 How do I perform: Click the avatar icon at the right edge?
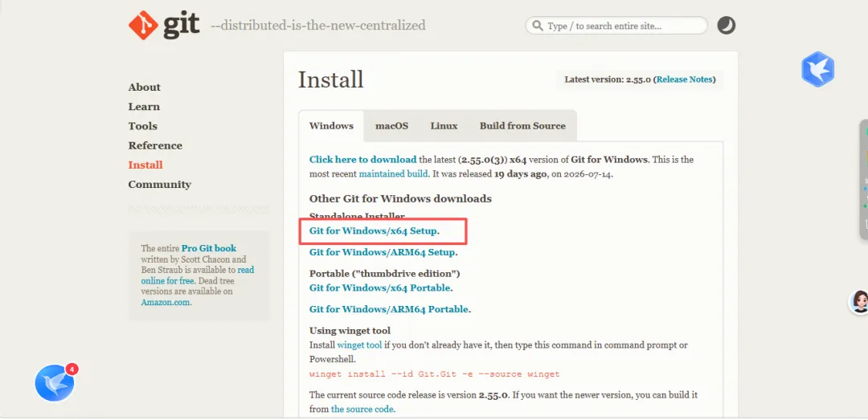pyautogui.click(x=860, y=302)
